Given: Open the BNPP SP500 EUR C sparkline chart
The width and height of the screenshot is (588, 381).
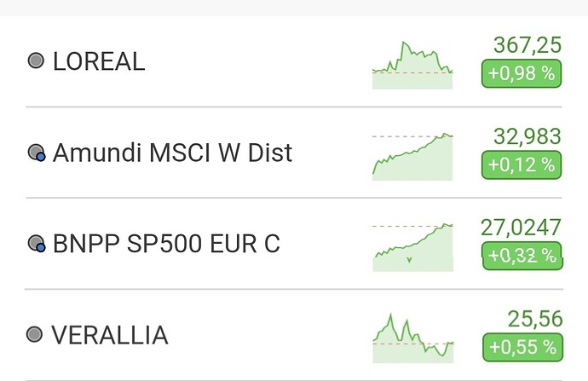Looking at the screenshot, I should (412, 247).
